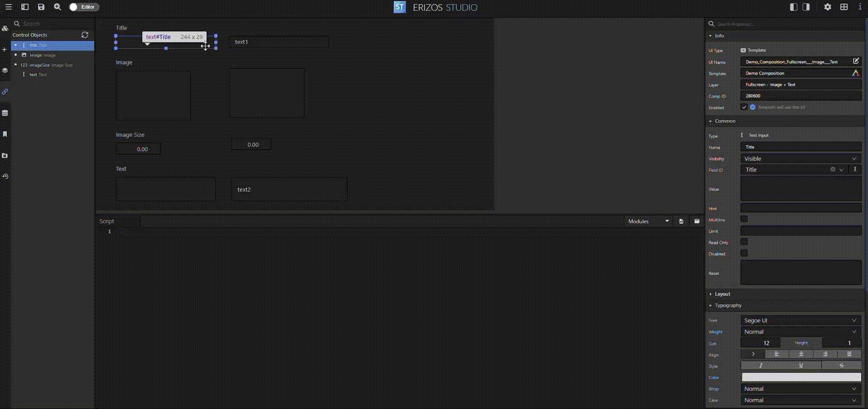Enable the Multiline checkbox
Image resolution: width=868 pixels, height=409 pixels.
[744, 219]
